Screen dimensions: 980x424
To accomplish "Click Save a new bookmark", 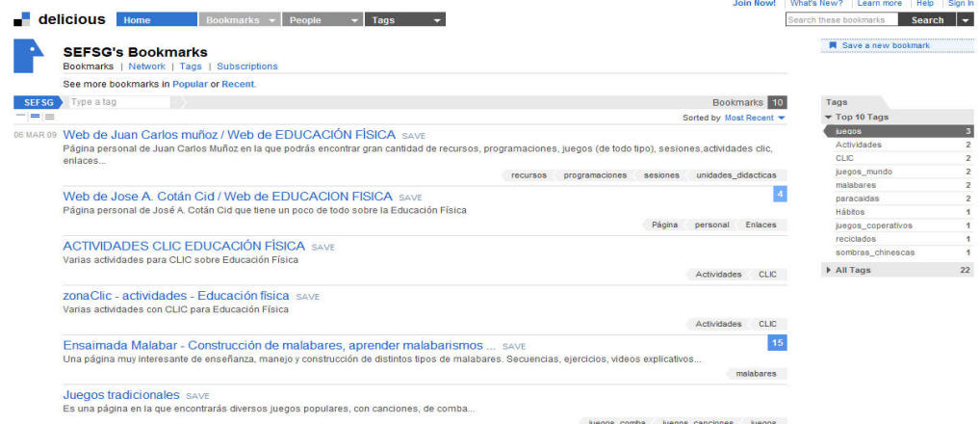I will [x=886, y=45].
